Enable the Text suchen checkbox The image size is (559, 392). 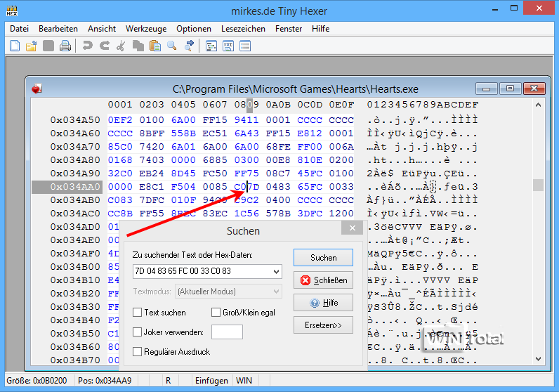(137, 313)
